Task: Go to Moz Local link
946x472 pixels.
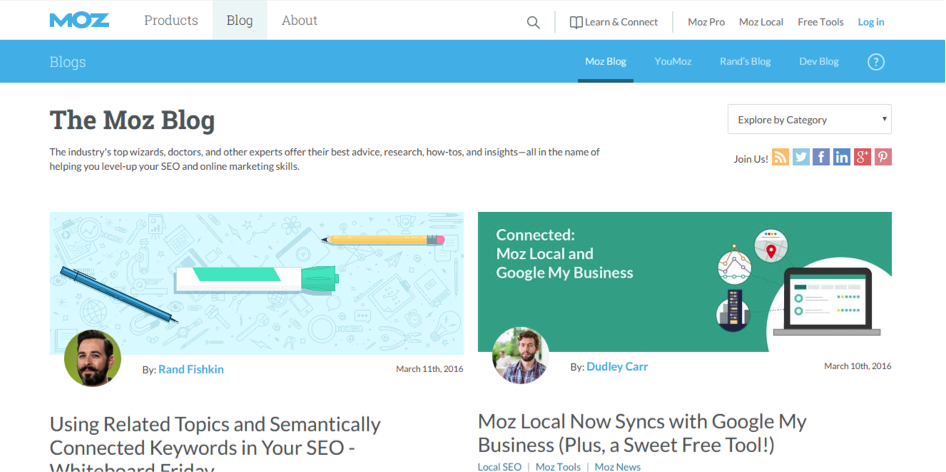Action: [761, 22]
